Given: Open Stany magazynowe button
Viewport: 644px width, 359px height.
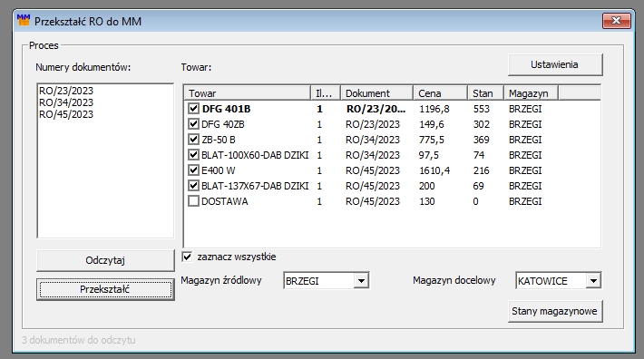Looking at the screenshot, I should pos(555,311).
